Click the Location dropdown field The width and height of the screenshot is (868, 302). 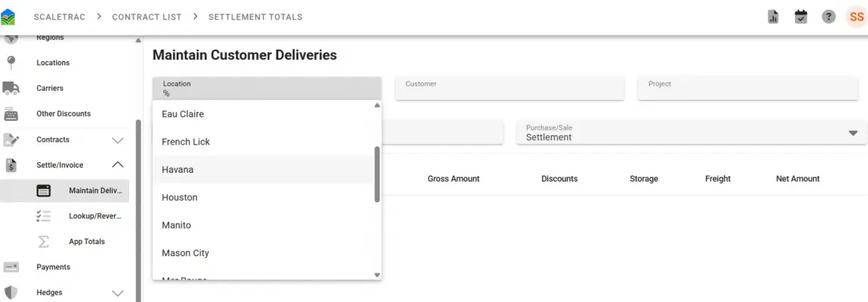[x=267, y=88]
